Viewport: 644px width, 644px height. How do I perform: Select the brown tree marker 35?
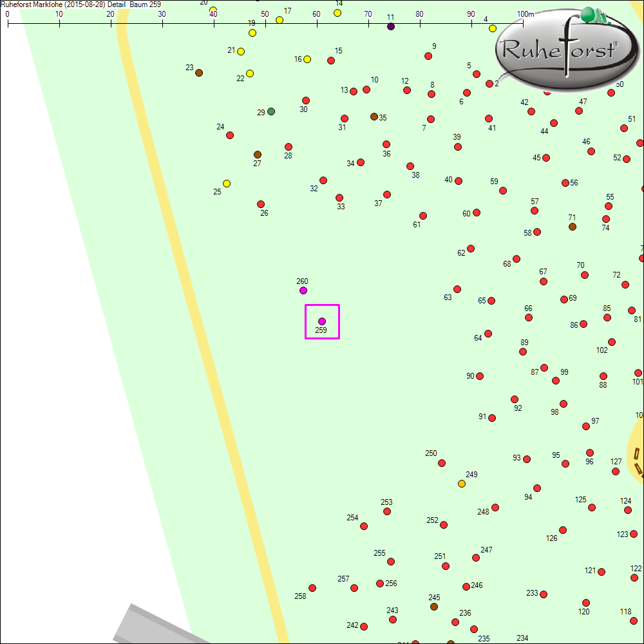(x=374, y=117)
